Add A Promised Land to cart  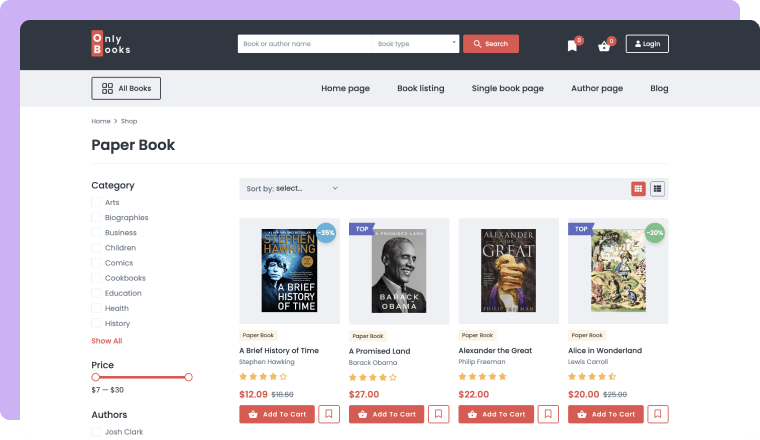pos(386,414)
